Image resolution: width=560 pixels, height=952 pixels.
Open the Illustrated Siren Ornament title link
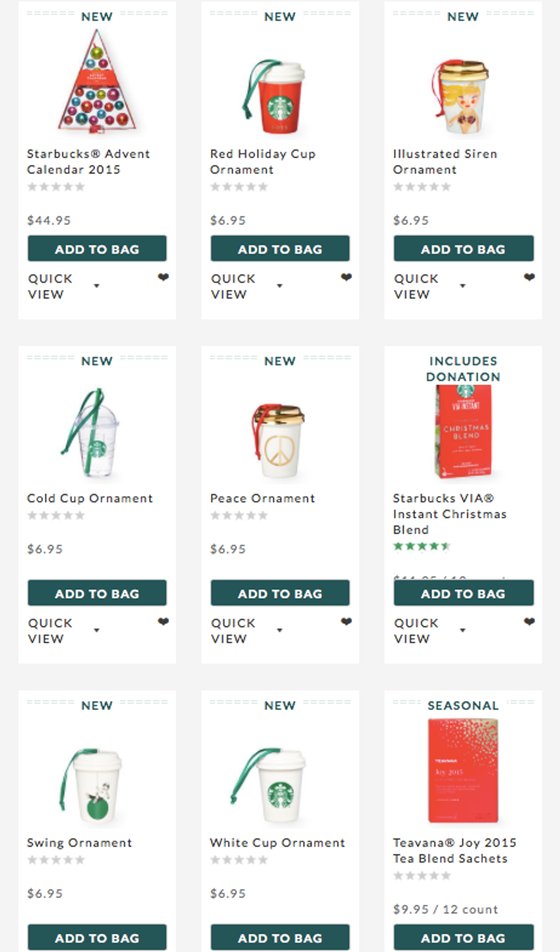click(445, 162)
